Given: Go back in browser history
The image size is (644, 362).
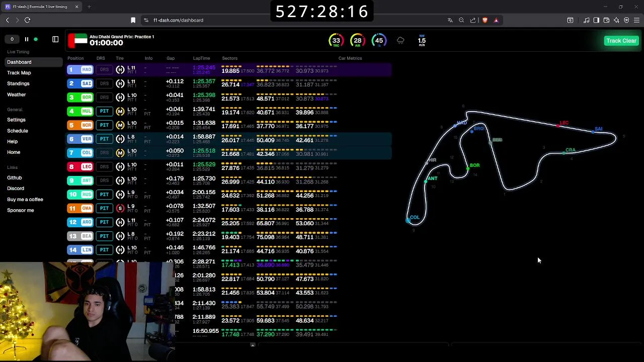Looking at the screenshot, I should click(x=8, y=20).
